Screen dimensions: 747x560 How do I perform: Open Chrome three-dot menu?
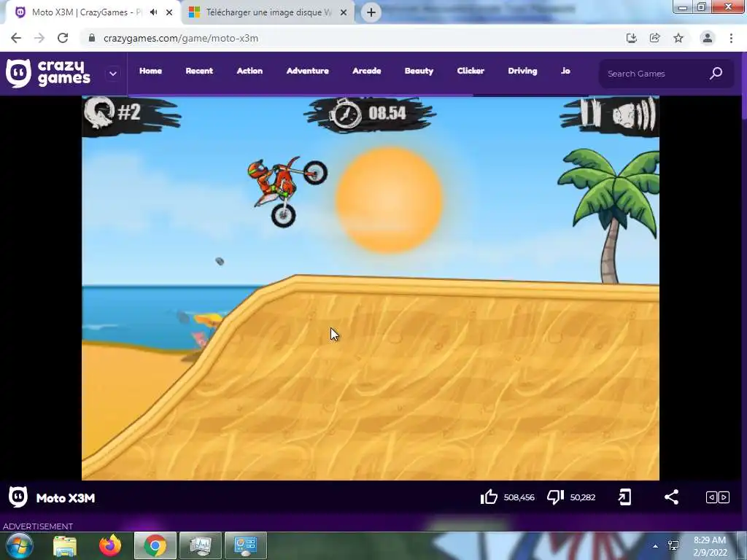731,38
